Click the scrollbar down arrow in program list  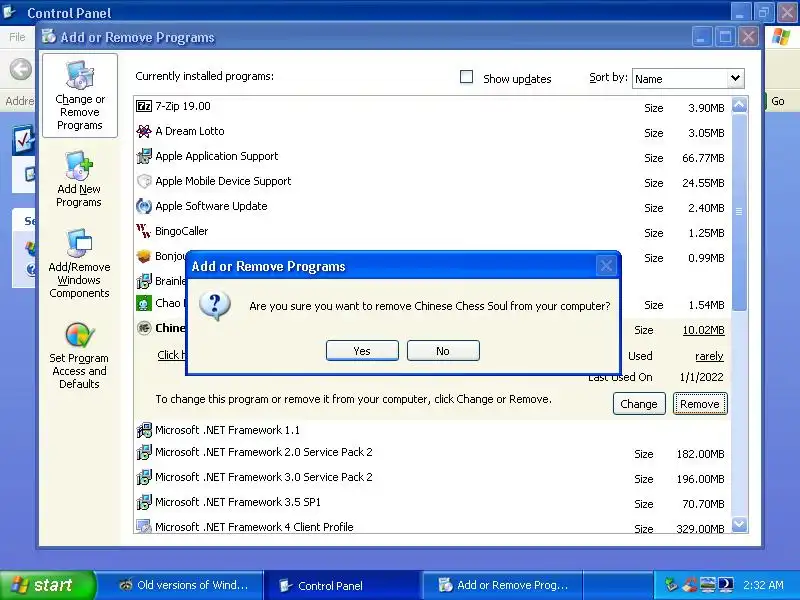tap(739, 524)
